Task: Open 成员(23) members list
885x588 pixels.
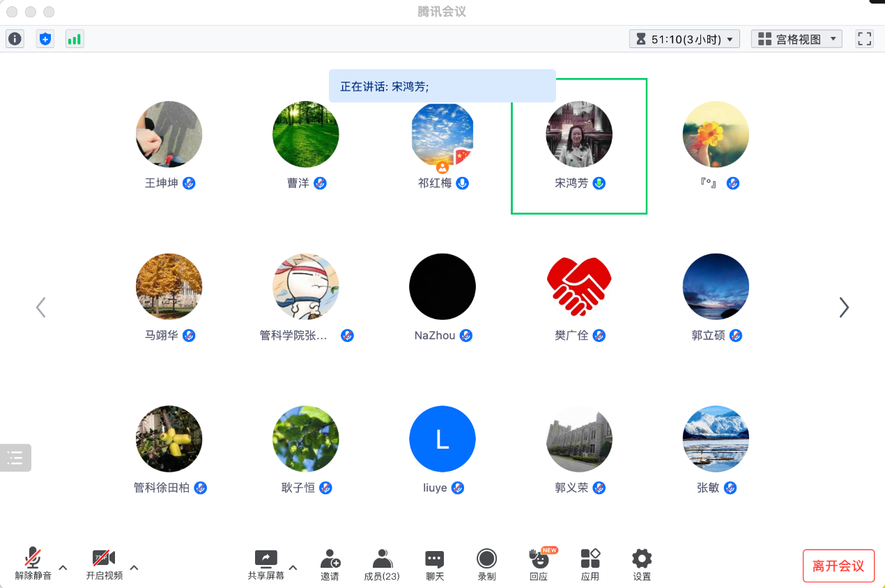Action: coord(382,564)
